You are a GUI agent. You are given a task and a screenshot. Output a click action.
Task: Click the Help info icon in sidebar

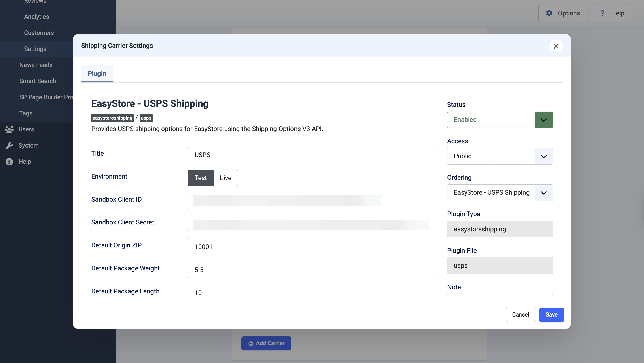coord(9,161)
